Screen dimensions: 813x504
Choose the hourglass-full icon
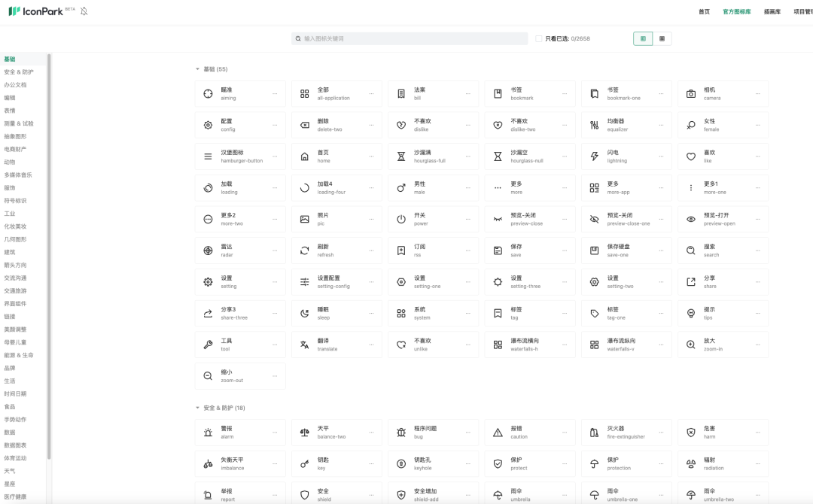tap(400, 156)
